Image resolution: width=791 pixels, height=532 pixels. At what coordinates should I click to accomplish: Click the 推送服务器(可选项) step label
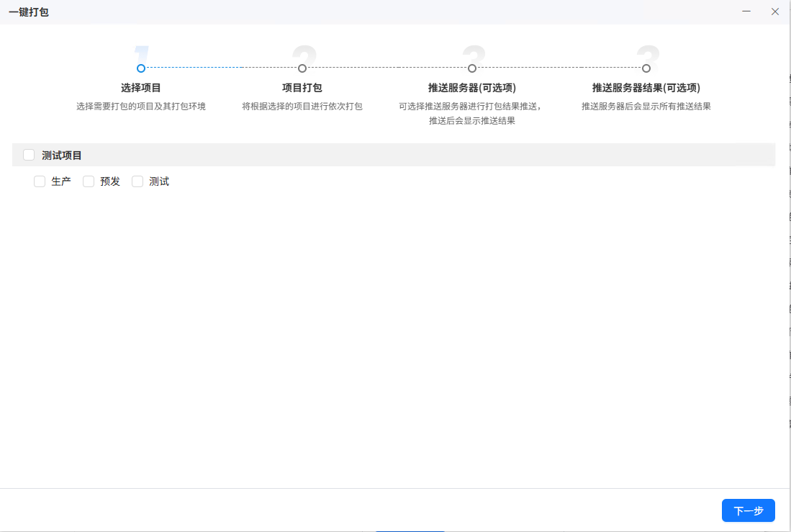point(473,87)
